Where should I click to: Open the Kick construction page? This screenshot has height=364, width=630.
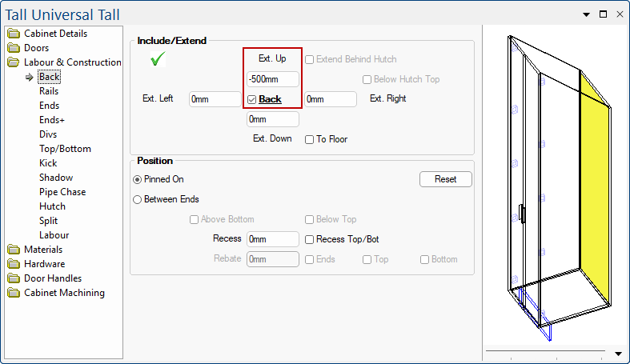(x=48, y=163)
